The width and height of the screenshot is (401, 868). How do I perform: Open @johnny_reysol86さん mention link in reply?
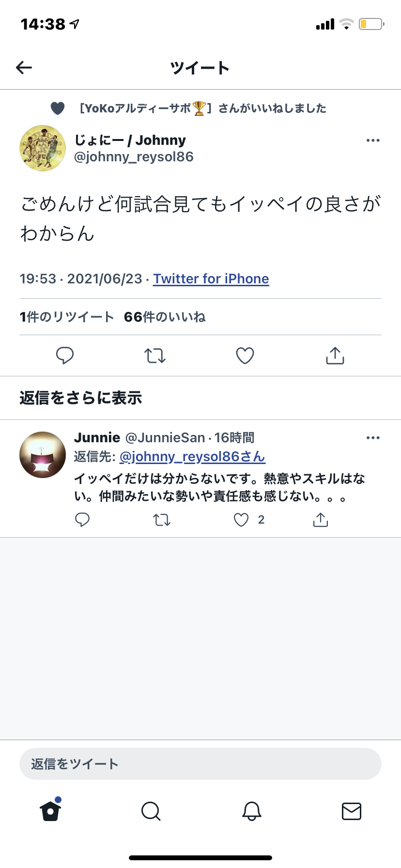tap(192, 457)
